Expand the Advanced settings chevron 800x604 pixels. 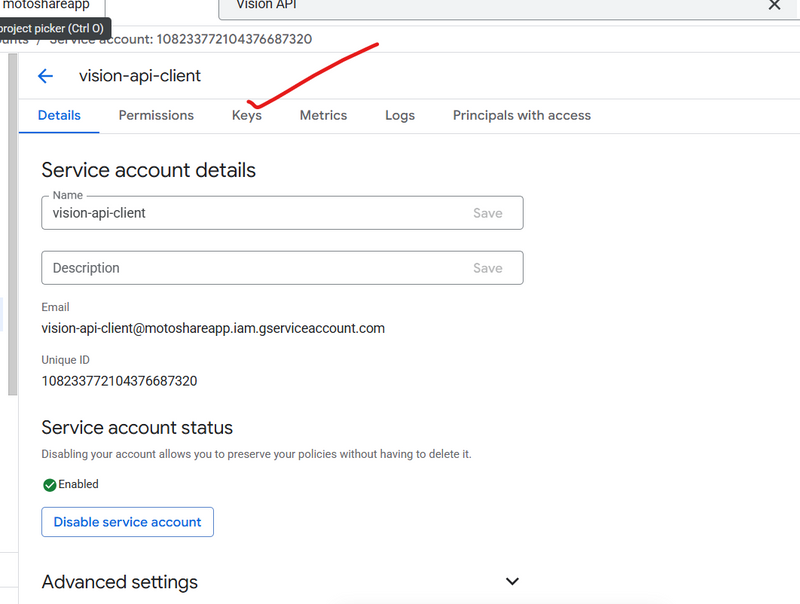(512, 582)
